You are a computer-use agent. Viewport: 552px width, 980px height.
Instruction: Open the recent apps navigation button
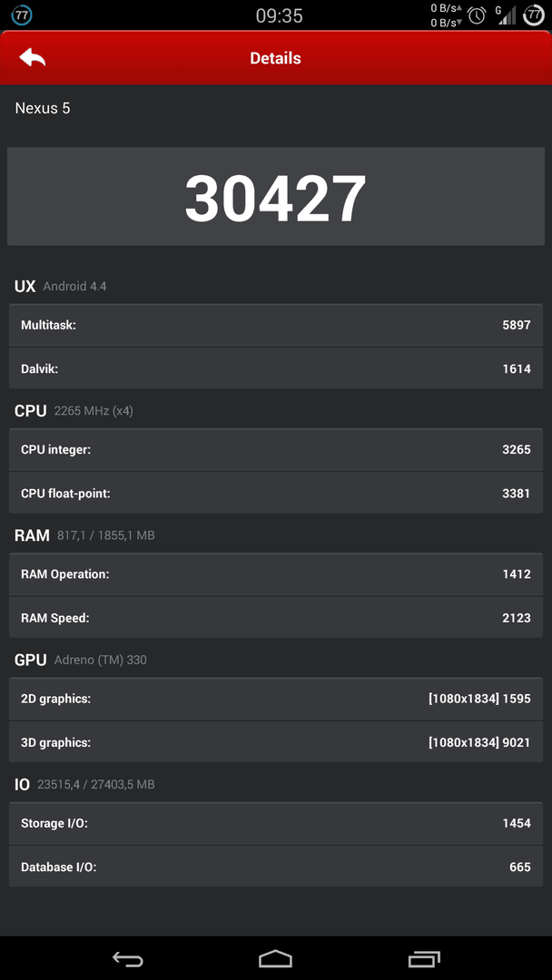point(424,959)
